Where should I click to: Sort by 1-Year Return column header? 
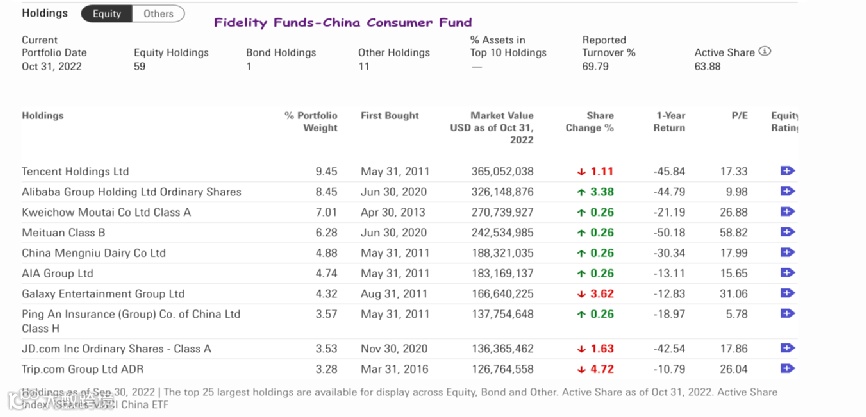coord(670,121)
